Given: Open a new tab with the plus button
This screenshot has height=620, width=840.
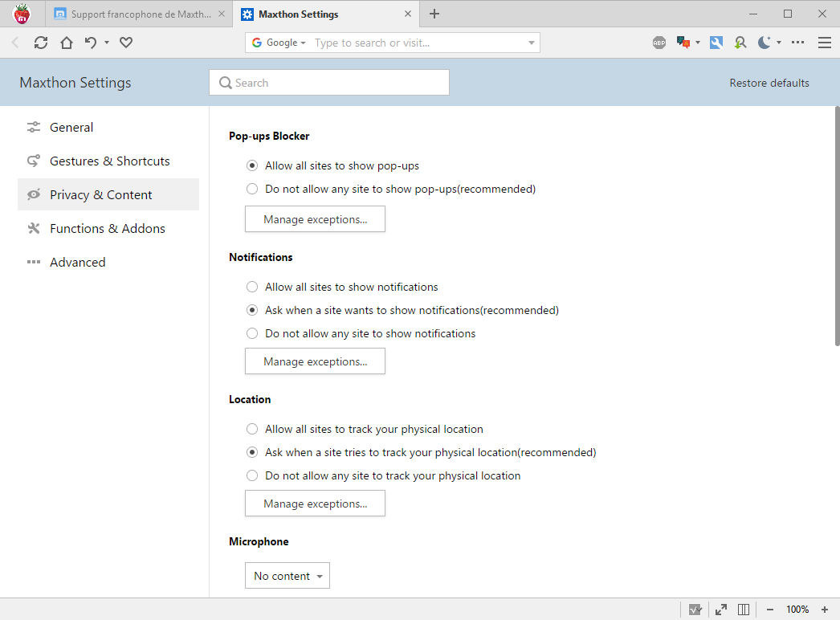Looking at the screenshot, I should click(434, 14).
